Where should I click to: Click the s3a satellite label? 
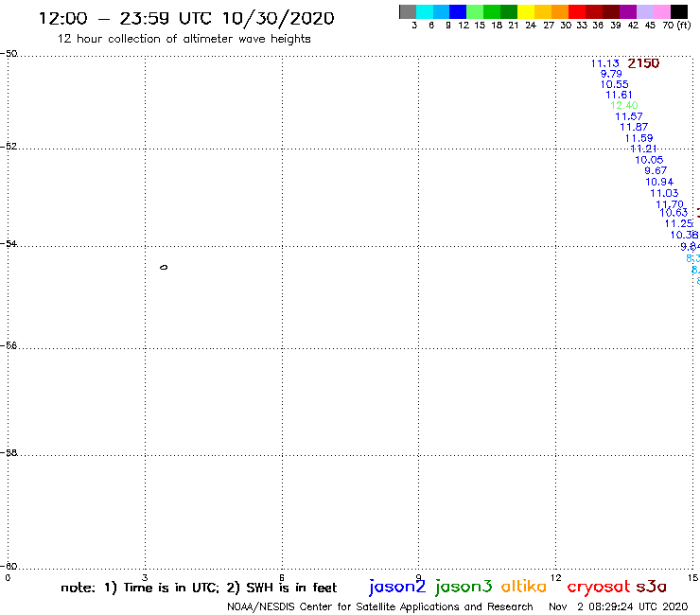pyautogui.click(x=652, y=587)
